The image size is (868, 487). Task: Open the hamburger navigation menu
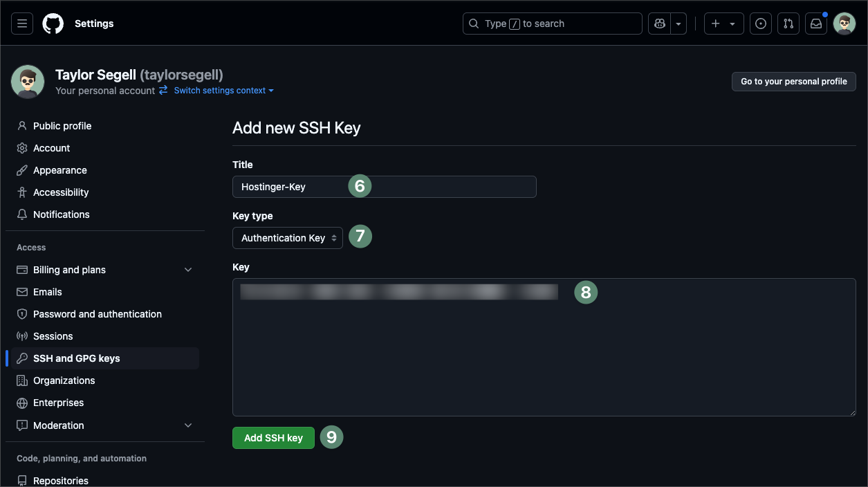[x=22, y=24]
